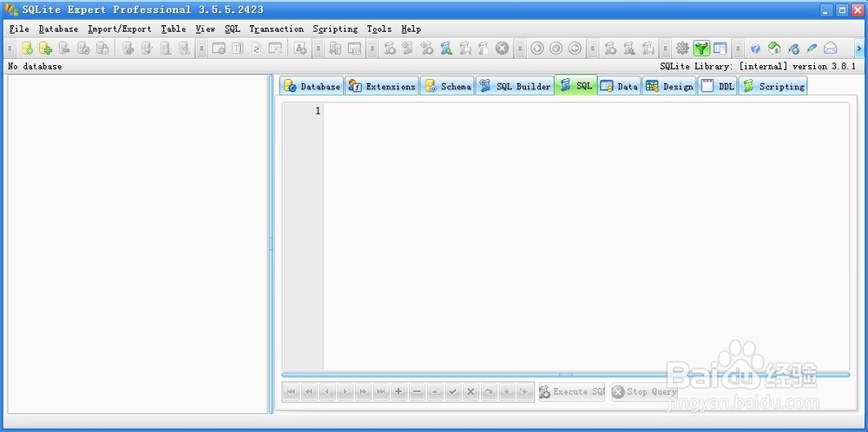Image resolution: width=868 pixels, height=432 pixels.
Task: Switch to the Data tab
Action: 620,86
